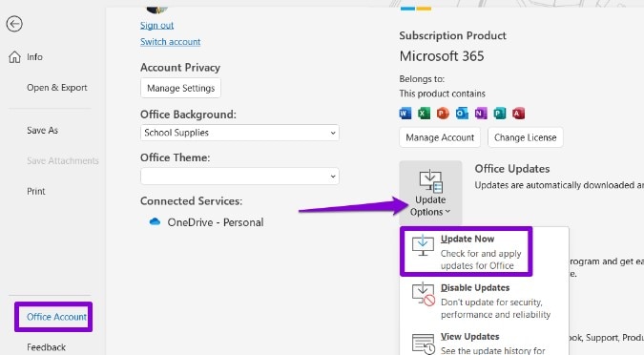Click the Excel app icon
644x355 pixels.
424,113
